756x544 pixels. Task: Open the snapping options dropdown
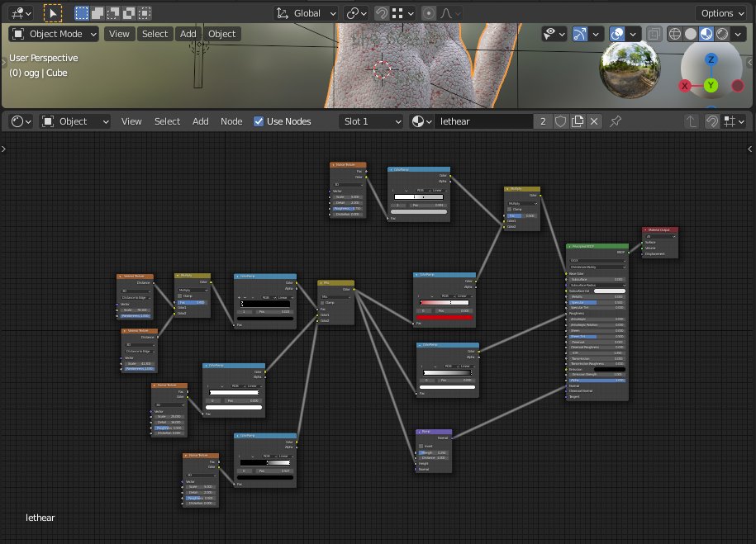(x=402, y=13)
